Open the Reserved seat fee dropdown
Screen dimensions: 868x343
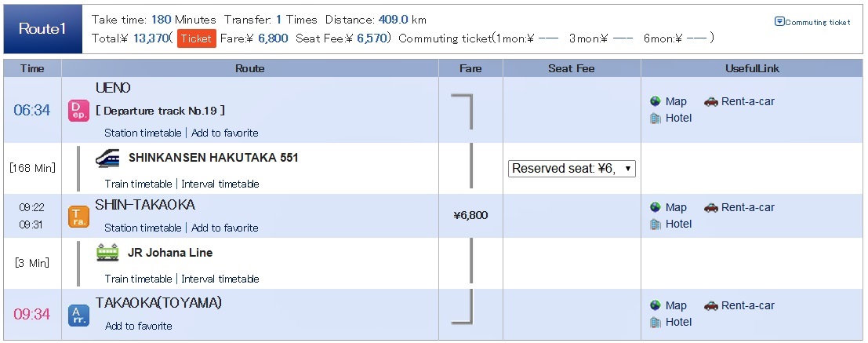(572, 169)
